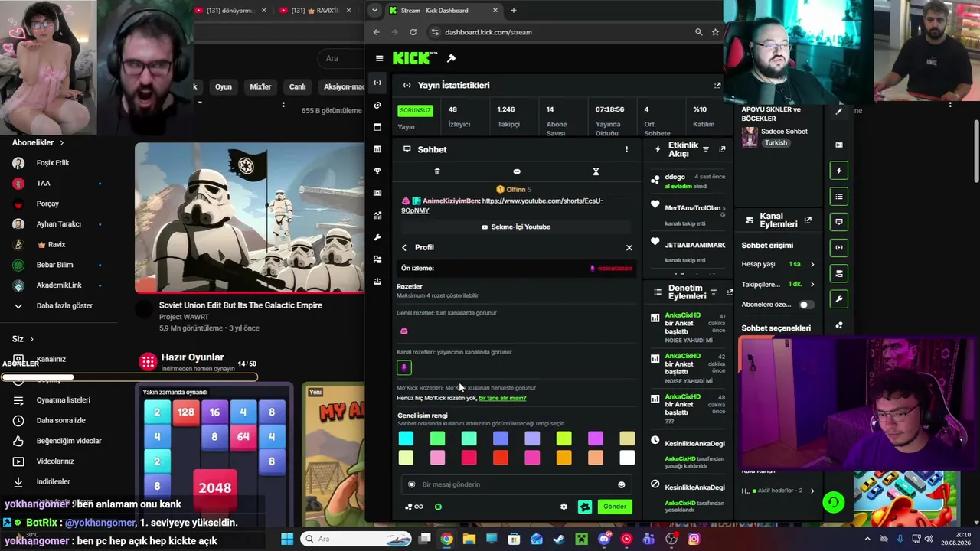Toggle the list panel button in right strip

(x=839, y=197)
